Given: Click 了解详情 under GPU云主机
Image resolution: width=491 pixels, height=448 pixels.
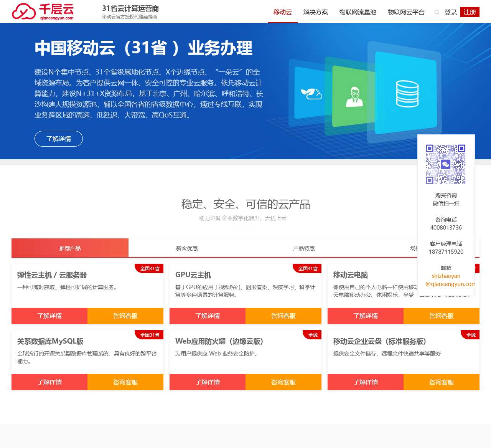Looking at the screenshot, I should coord(208,316).
